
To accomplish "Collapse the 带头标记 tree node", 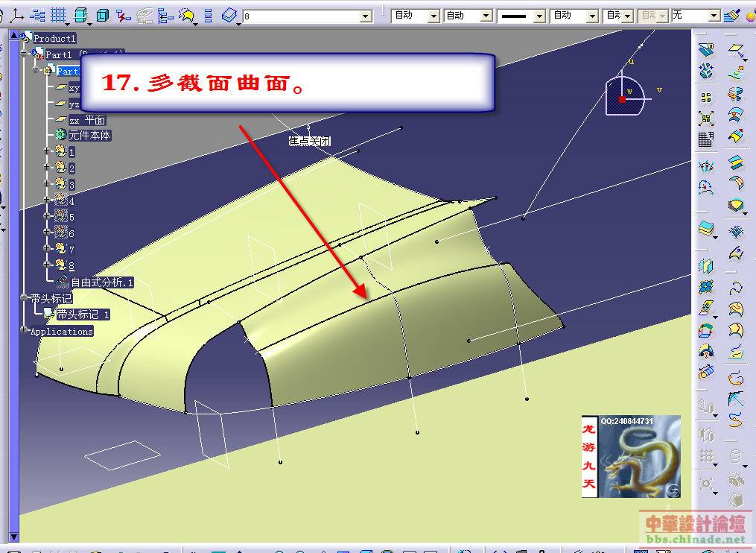I will [25, 298].
